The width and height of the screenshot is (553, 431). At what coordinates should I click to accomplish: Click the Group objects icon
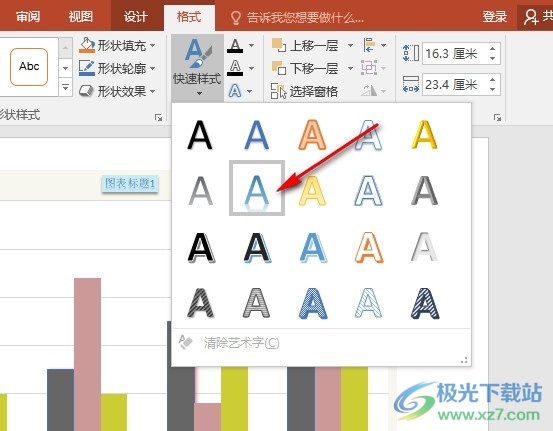click(x=369, y=68)
